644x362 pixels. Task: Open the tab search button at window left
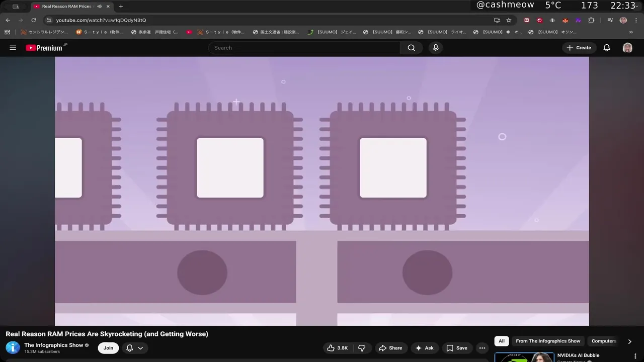16,7
